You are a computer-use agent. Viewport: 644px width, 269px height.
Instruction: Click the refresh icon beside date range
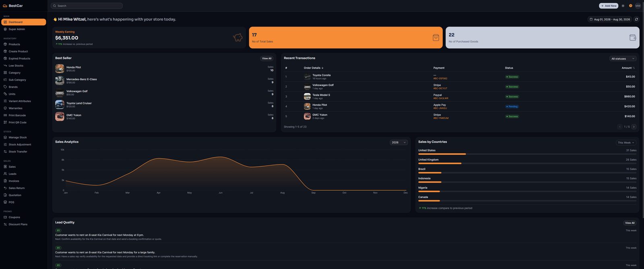(x=636, y=19)
